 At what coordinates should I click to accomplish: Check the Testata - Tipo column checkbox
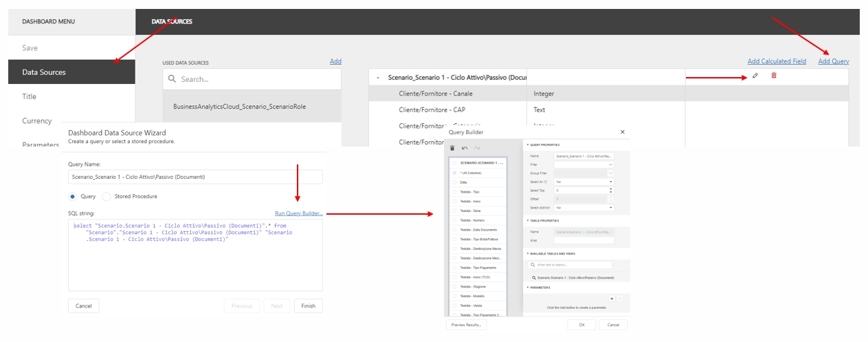[x=454, y=192]
